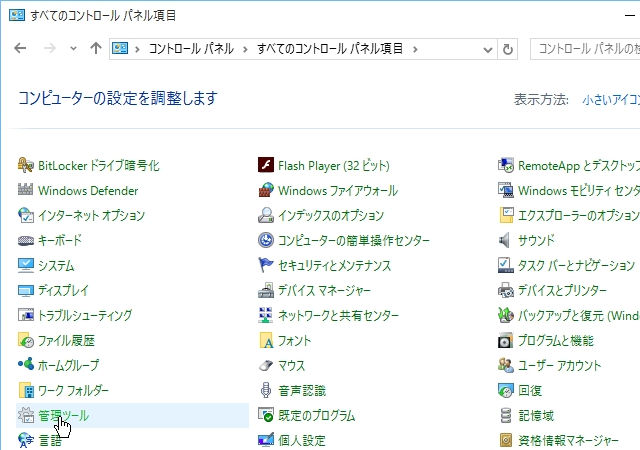Open the 記憶域 drives icon

(x=506, y=415)
